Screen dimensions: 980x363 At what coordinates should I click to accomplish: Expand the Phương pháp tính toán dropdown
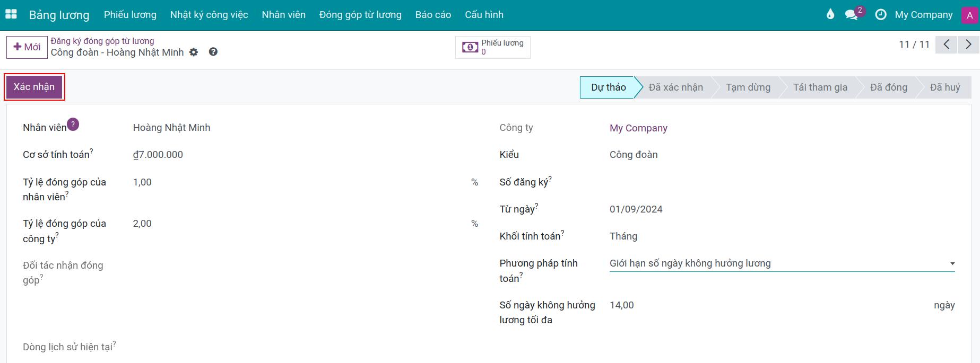782,263
